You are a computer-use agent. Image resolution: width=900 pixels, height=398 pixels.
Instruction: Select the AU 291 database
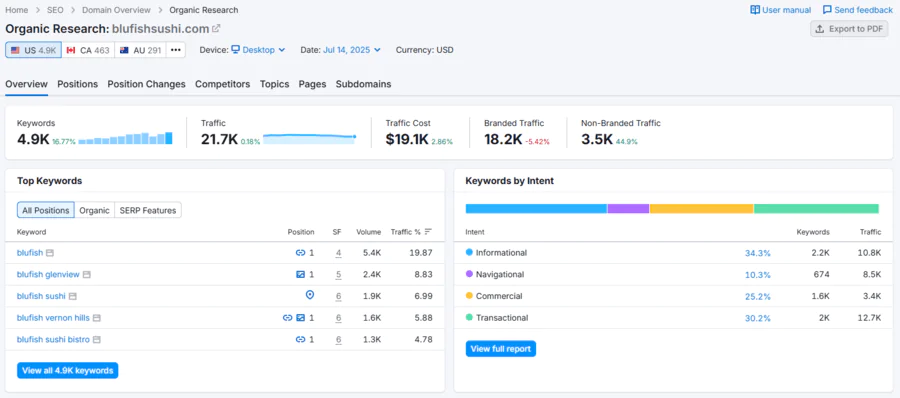(x=140, y=50)
